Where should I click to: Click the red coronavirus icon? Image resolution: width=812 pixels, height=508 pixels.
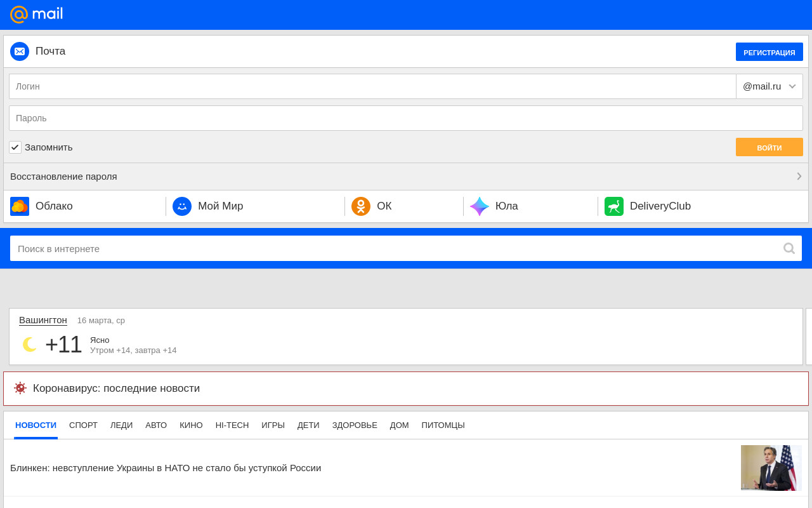(20, 388)
